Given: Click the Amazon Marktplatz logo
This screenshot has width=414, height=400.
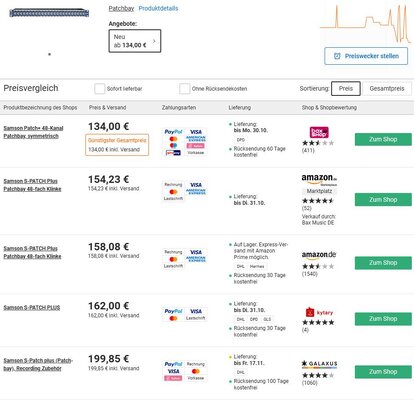Looking at the screenshot, I should [319, 179].
